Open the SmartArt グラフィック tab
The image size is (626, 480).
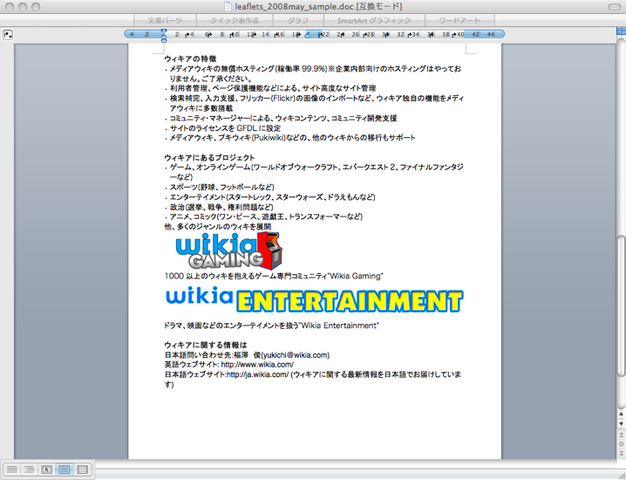(374, 20)
